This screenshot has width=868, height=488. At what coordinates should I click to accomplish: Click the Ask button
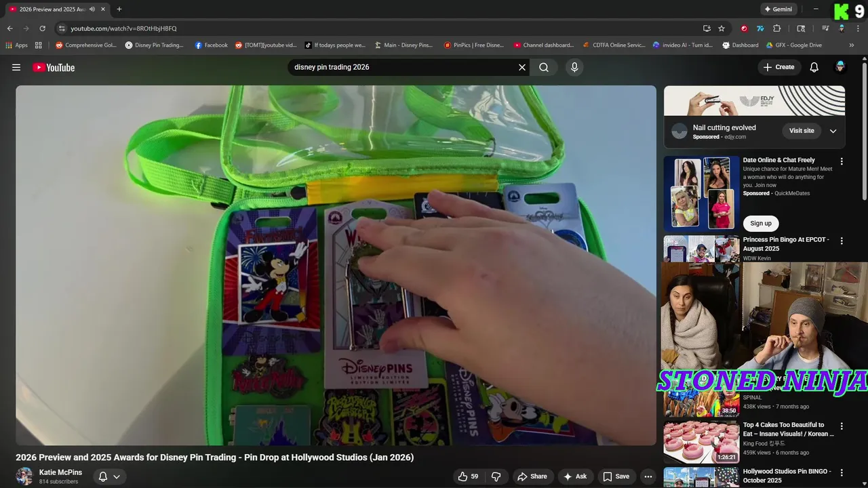(575, 476)
